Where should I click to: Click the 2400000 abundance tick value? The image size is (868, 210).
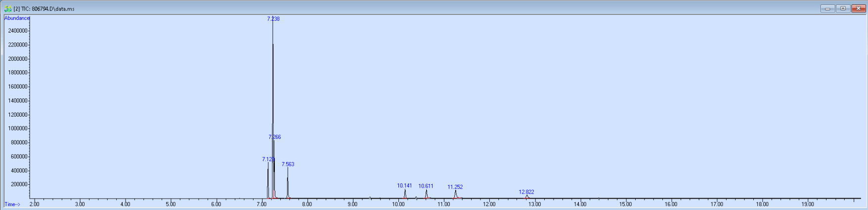pyautogui.click(x=18, y=31)
